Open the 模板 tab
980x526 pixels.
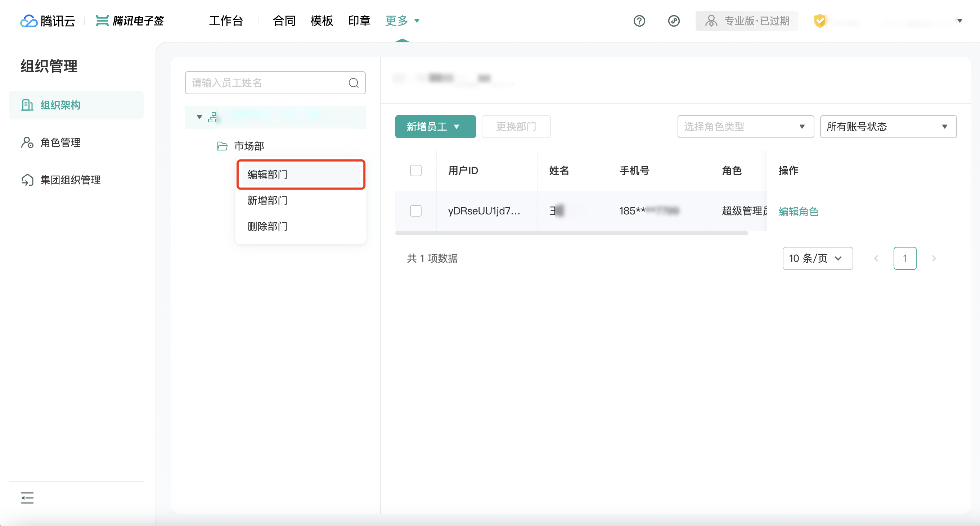pyautogui.click(x=322, y=21)
